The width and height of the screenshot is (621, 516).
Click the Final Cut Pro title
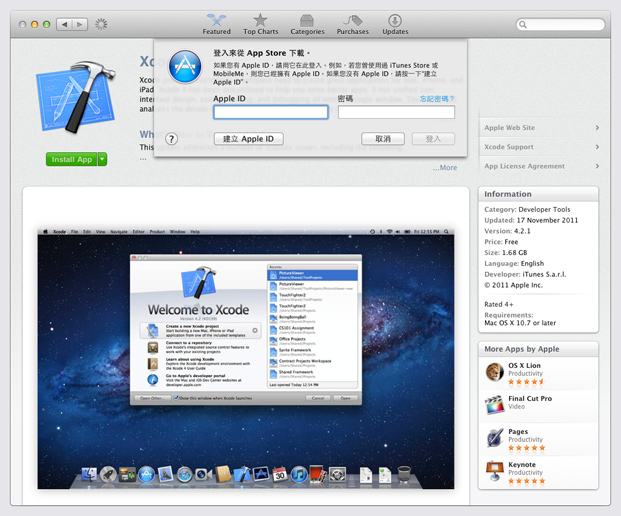tap(530, 398)
